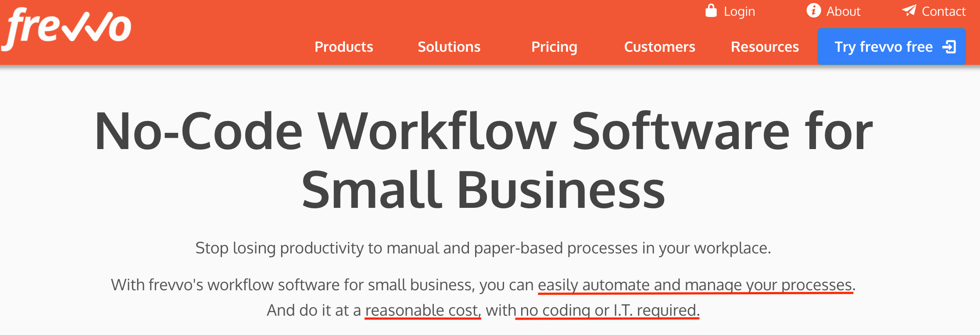This screenshot has width=980, height=335.
Task: Click the info circle icon beside About
Action: tap(814, 11)
